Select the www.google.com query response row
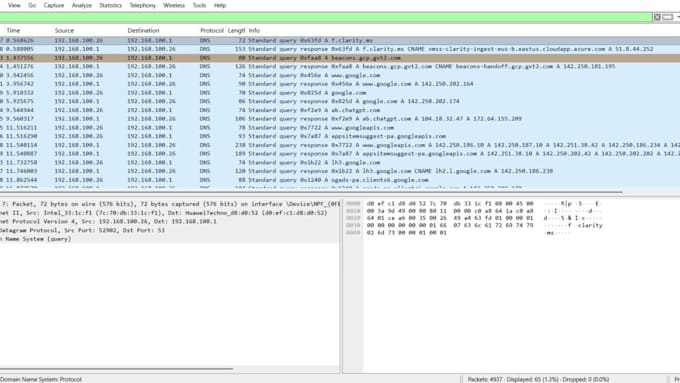The image size is (680, 383). (340, 84)
